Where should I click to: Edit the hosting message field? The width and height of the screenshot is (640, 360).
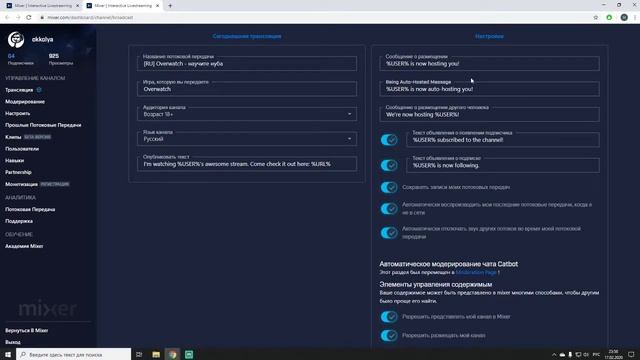pos(489,63)
